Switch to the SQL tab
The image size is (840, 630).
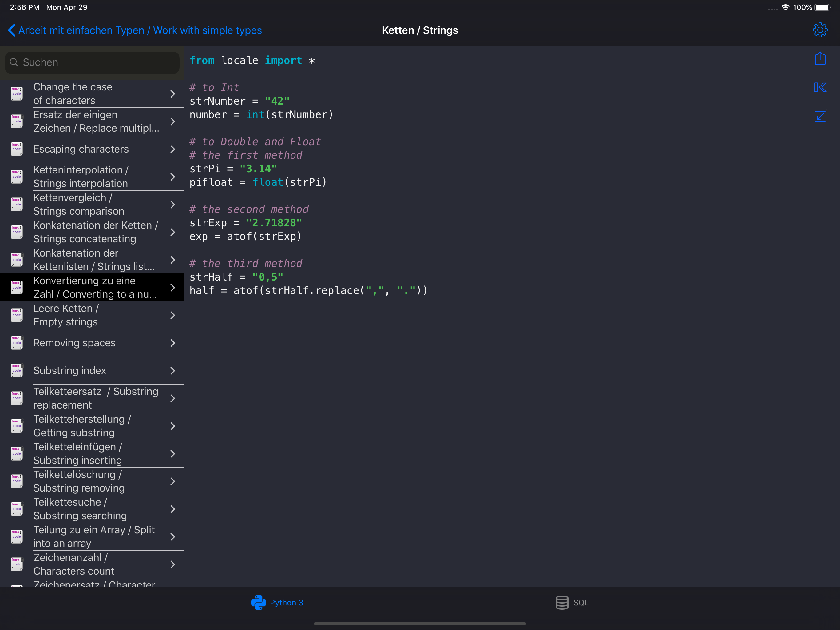(x=580, y=602)
